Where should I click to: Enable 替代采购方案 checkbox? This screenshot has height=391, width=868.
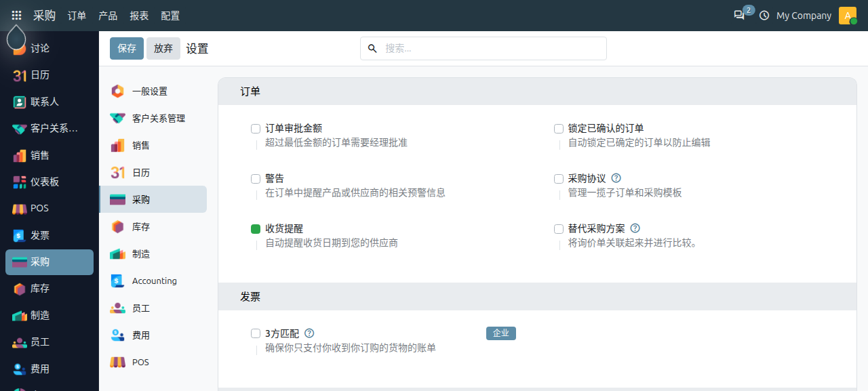tap(559, 229)
